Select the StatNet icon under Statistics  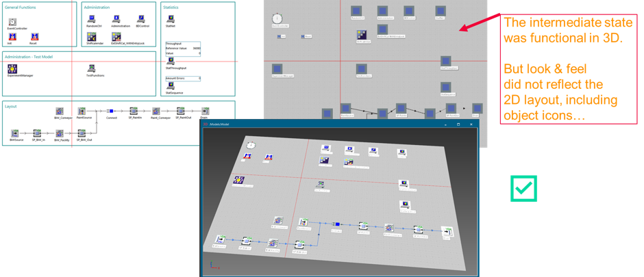point(171,19)
